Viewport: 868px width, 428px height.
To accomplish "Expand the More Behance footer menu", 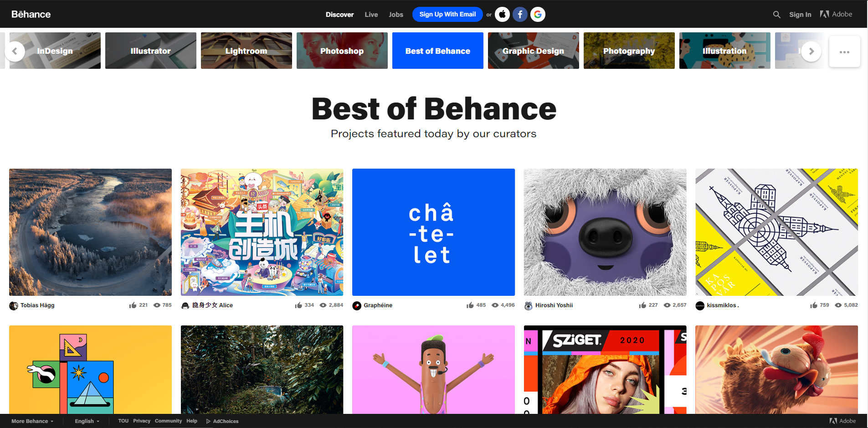I will 32,421.
